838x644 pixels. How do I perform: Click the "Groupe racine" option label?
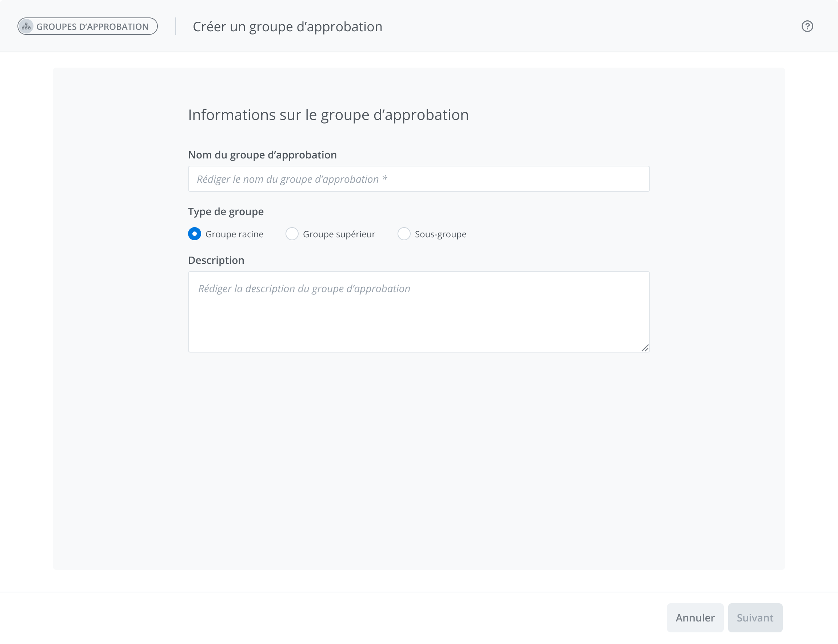[234, 234]
